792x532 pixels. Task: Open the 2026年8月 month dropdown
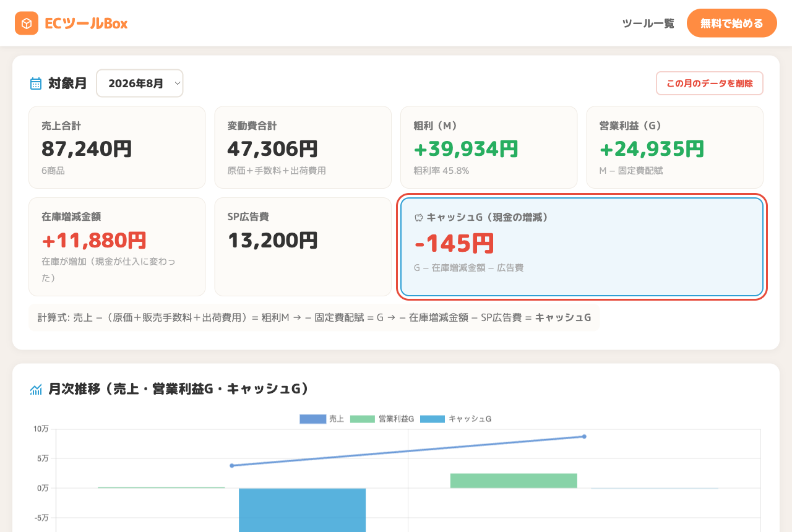coord(140,83)
